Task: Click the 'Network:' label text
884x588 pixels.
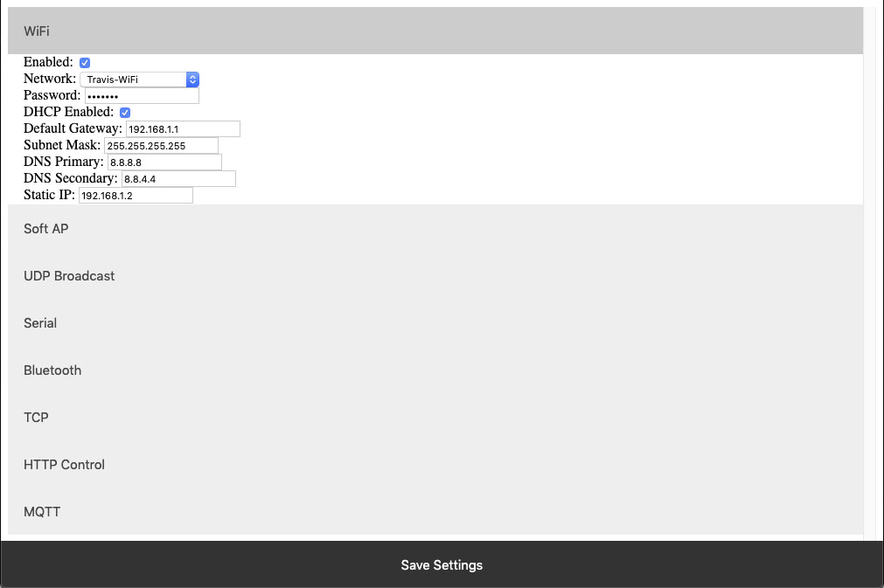Action: [x=50, y=79]
